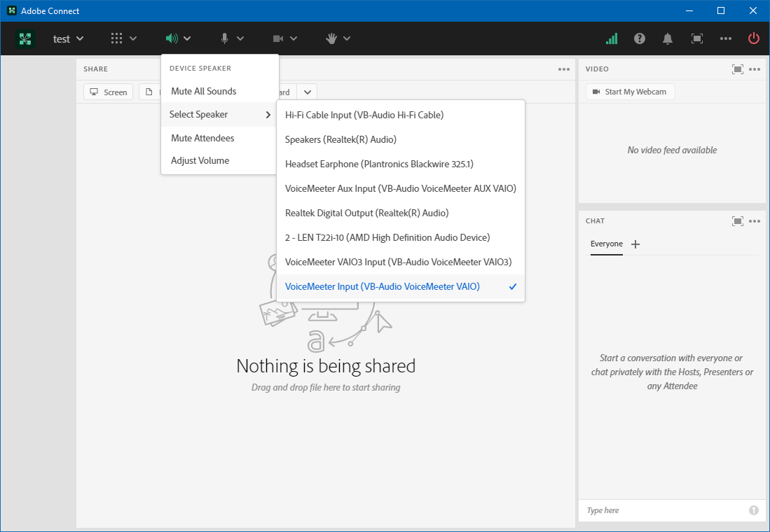Click the webcam camera icon in top bar
Image resolution: width=770 pixels, height=532 pixels.
click(278, 38)
